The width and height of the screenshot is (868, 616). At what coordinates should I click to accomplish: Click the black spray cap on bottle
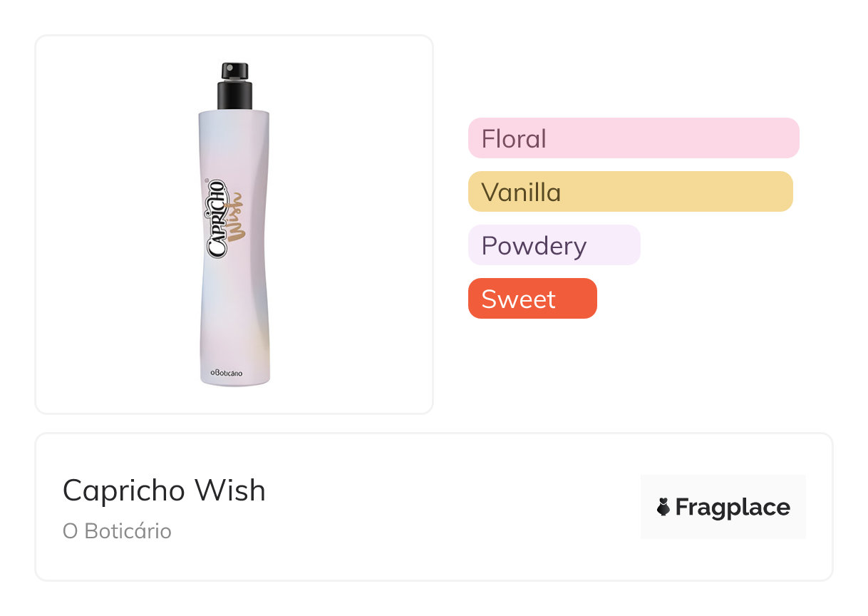[x=234, y=96]
